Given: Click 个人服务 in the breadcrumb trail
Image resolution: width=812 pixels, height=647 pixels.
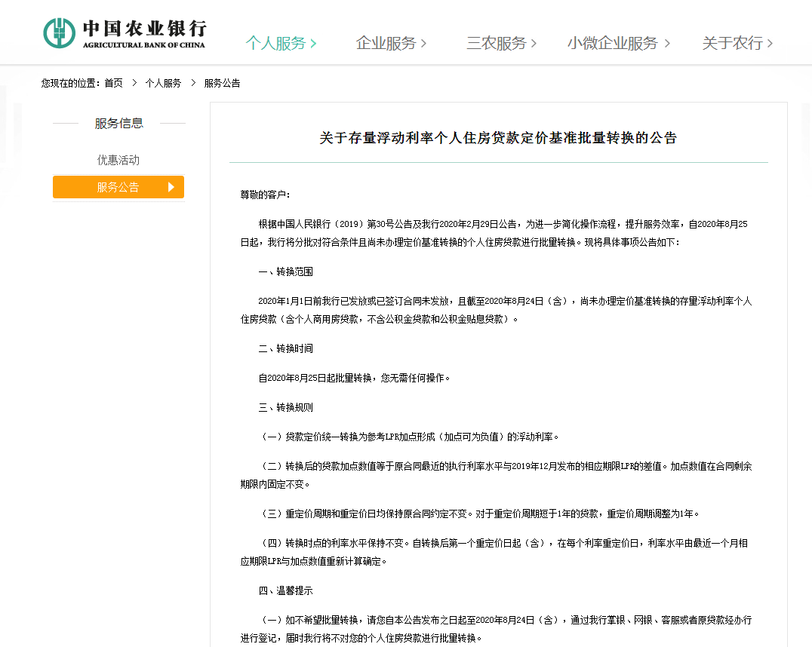Looking at the screenshot, I should point(163,83).
